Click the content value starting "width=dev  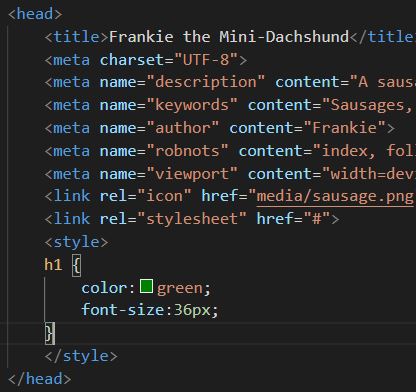tap(369, 174)
